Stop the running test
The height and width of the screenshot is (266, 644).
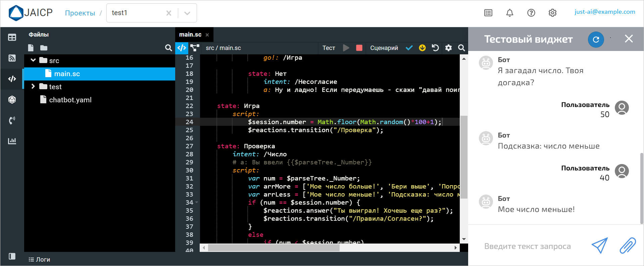point(359,48)
